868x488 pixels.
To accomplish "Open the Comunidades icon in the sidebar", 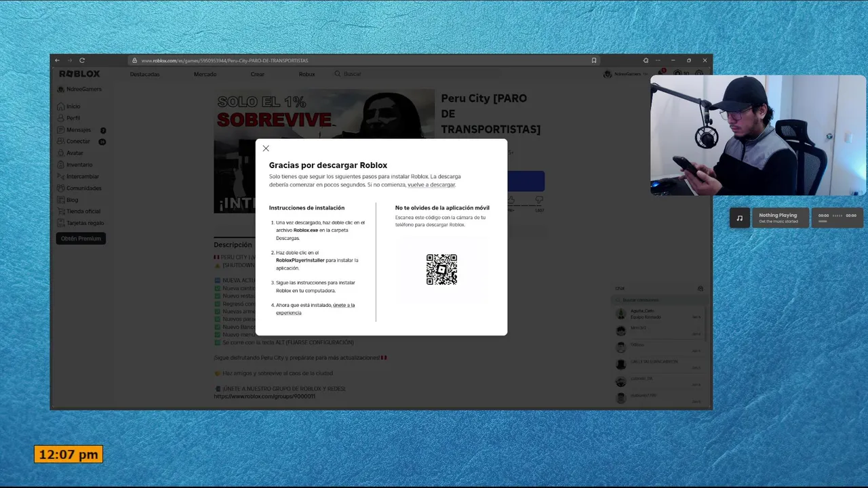I will 61,188.
